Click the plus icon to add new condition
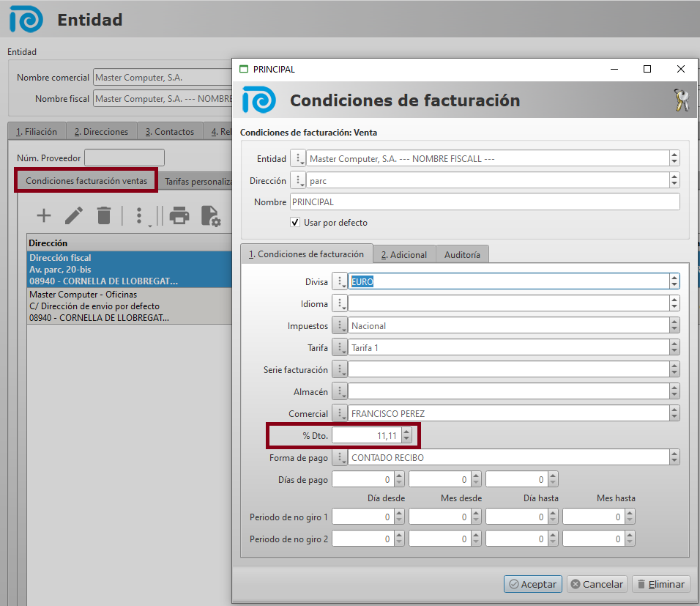 click(x=44, y=215)
